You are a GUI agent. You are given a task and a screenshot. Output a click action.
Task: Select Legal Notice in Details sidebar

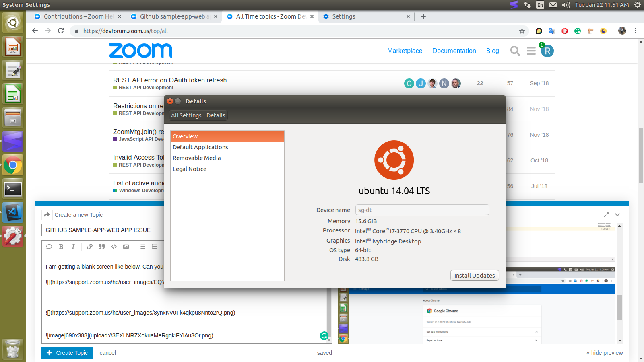[227, 169]
